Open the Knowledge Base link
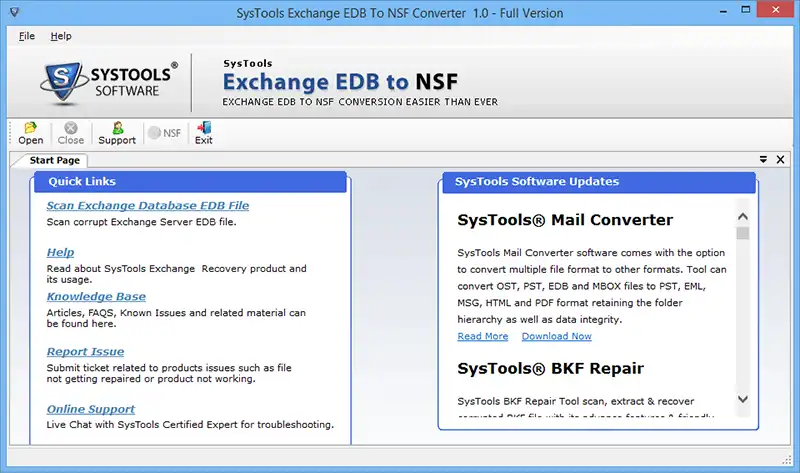 (x=96, y=296)
